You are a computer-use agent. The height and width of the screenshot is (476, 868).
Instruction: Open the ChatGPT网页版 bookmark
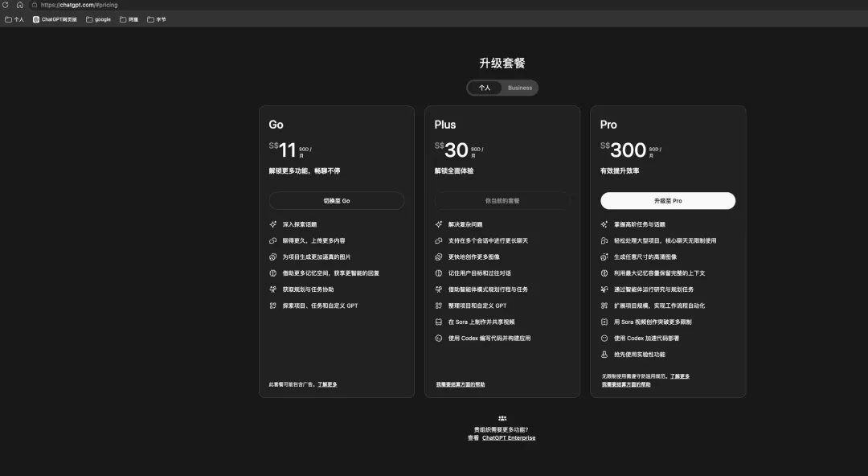click(55, 19)
